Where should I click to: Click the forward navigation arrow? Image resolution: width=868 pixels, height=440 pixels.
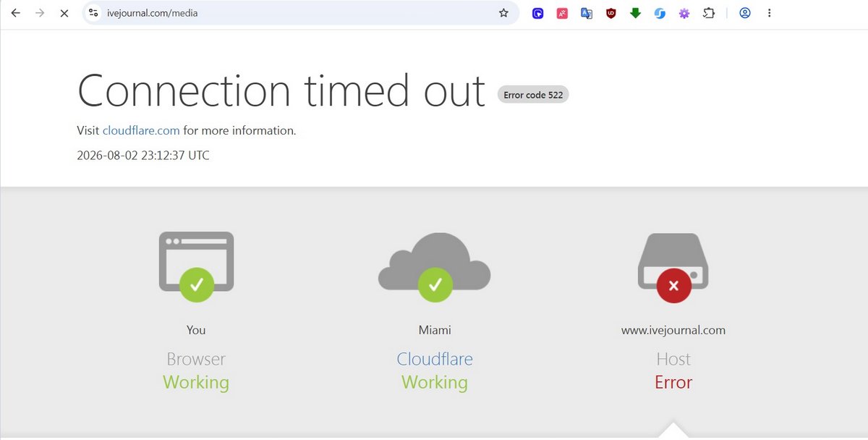pyautogui.click(x=40, y=13)
